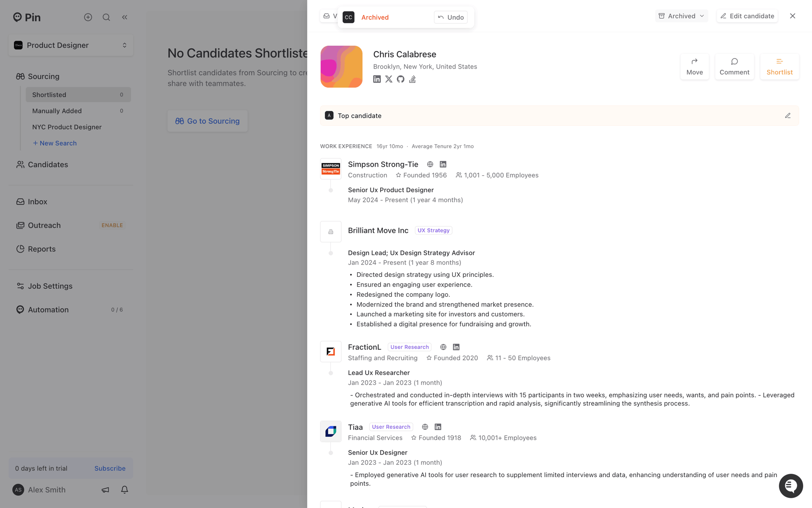Click the Lead Ux Researcher title
Viewport: 812px width, 508px height.
[x=379, y=373]
